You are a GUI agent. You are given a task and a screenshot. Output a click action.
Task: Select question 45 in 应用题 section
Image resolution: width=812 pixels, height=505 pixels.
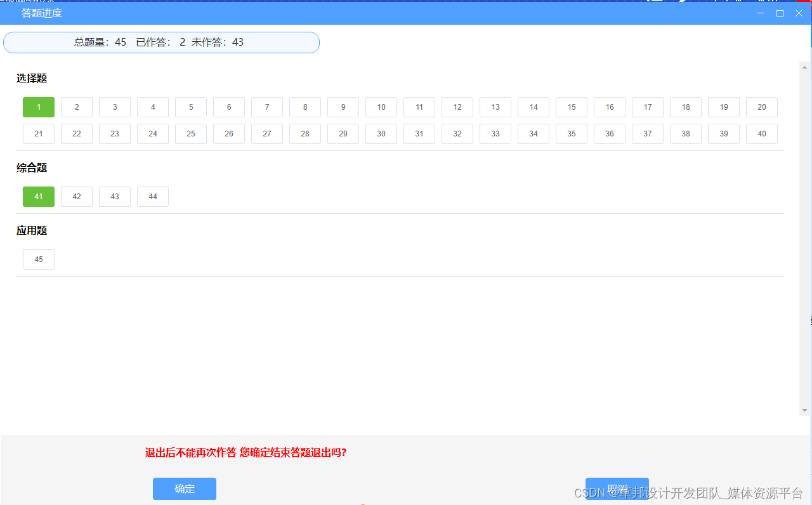38,259
